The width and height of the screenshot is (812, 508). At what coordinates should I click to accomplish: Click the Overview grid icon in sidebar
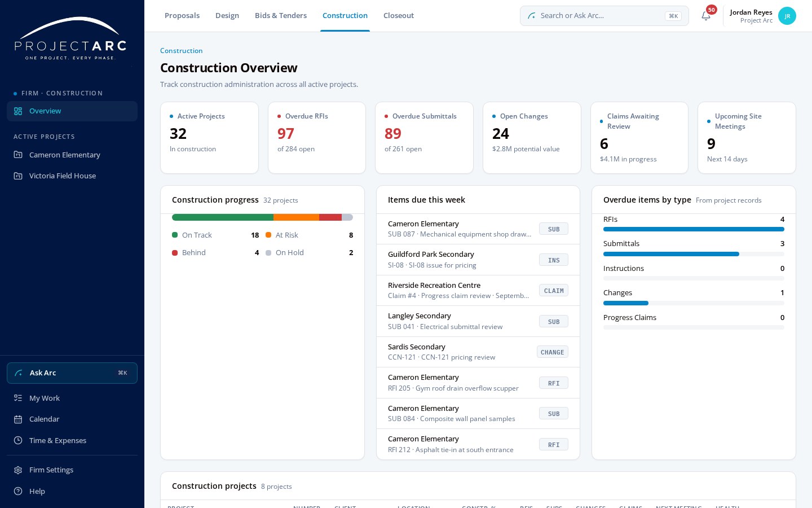tap(18, 111)
